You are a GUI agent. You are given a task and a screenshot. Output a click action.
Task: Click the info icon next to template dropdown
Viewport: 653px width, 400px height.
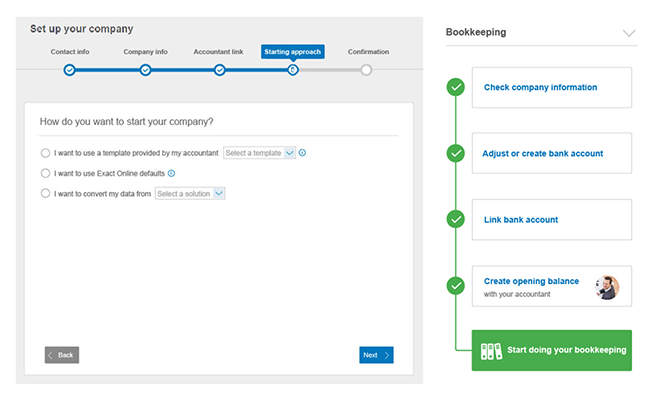[x=302, y=153]
